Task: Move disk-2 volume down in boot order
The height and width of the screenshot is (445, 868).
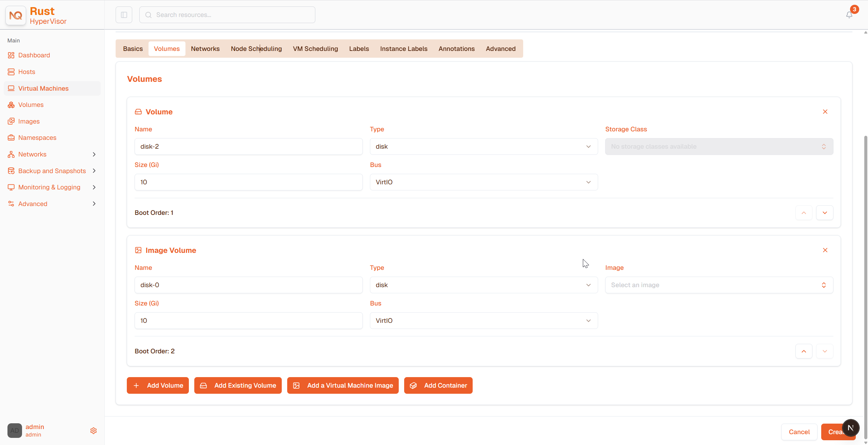Action: click(825, 213)
